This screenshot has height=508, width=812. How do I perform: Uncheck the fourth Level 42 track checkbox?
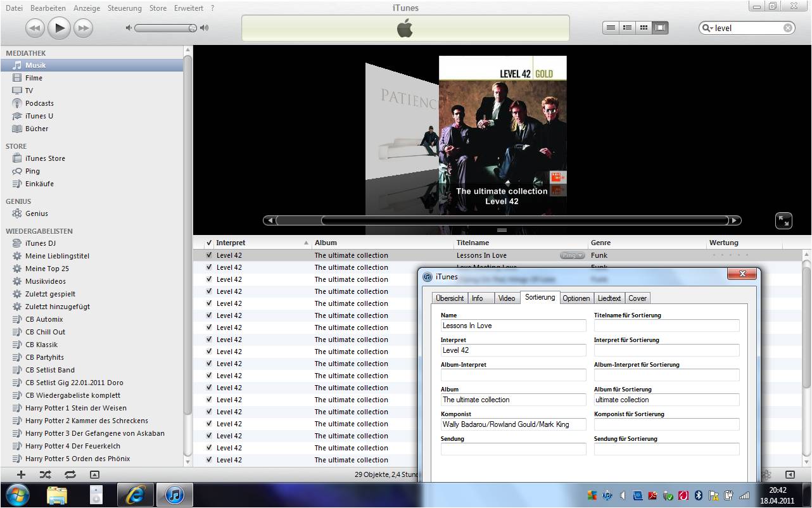(x=209, y=291)
